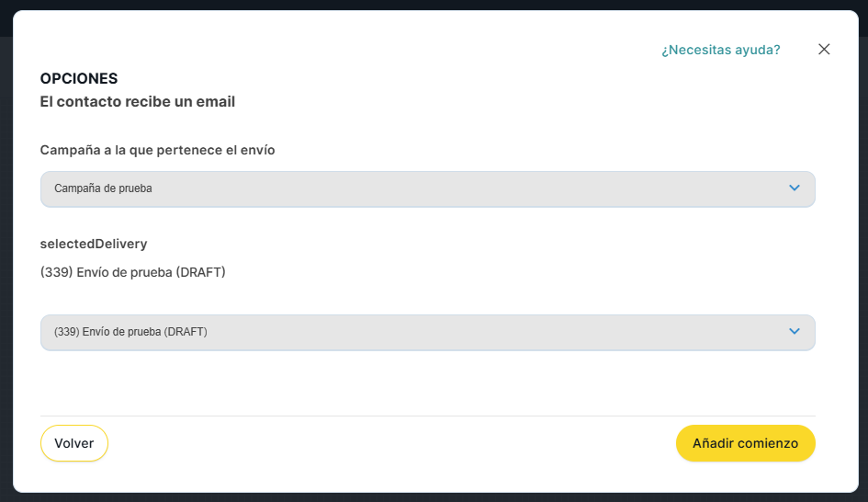868x502 pixels.
Task: Click the word 'Volver' in the outlined button
Action: click(74, 443)
